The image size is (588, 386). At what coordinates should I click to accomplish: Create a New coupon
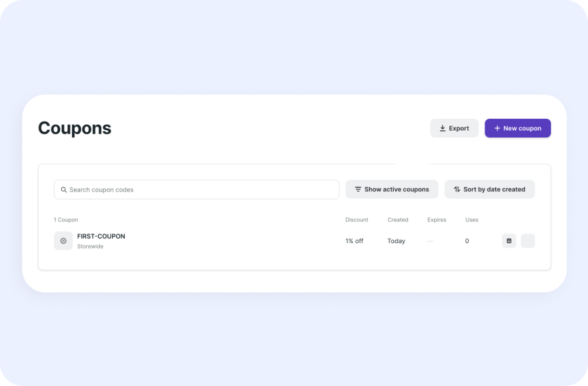518,128
